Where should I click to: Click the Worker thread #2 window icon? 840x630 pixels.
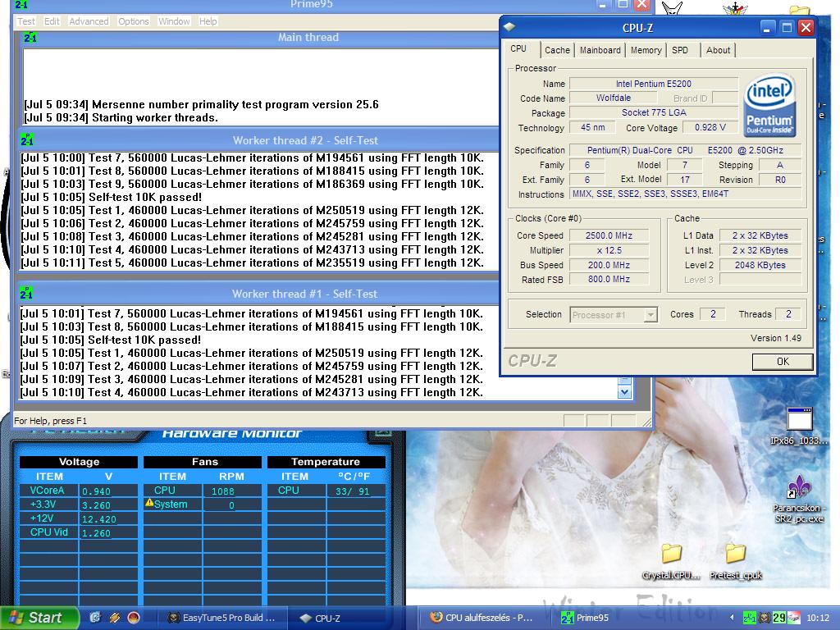click(x=27, y=139)
